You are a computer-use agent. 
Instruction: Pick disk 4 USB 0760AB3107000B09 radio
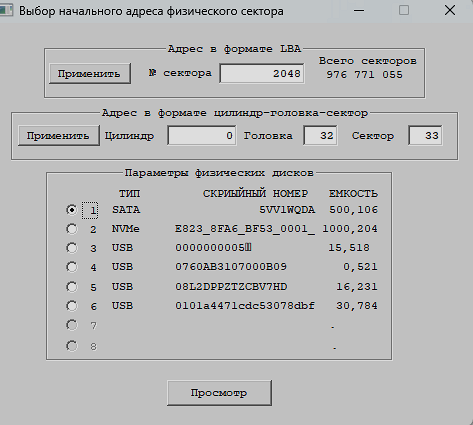coord(71,267)
